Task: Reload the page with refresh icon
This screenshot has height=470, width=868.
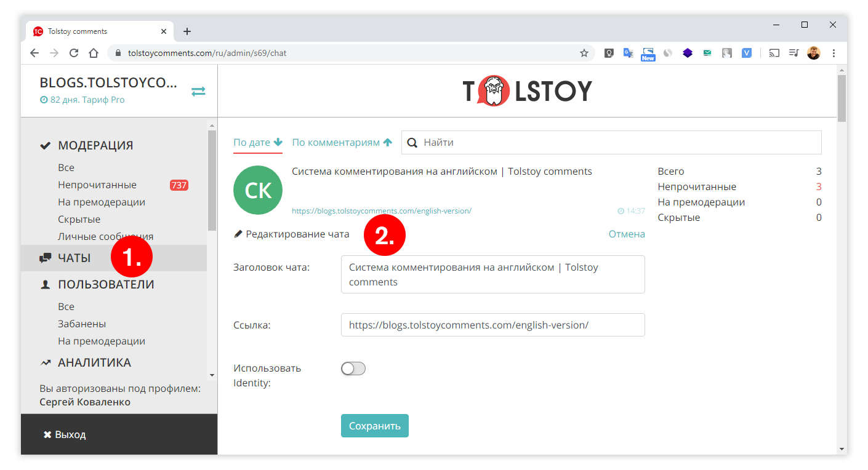Action: tap(74, 53)
